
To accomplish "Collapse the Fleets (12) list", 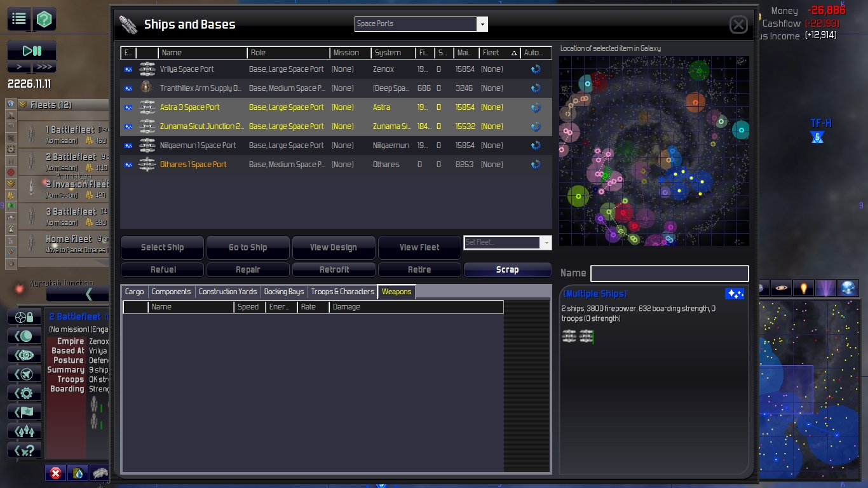I will [23, 105].
